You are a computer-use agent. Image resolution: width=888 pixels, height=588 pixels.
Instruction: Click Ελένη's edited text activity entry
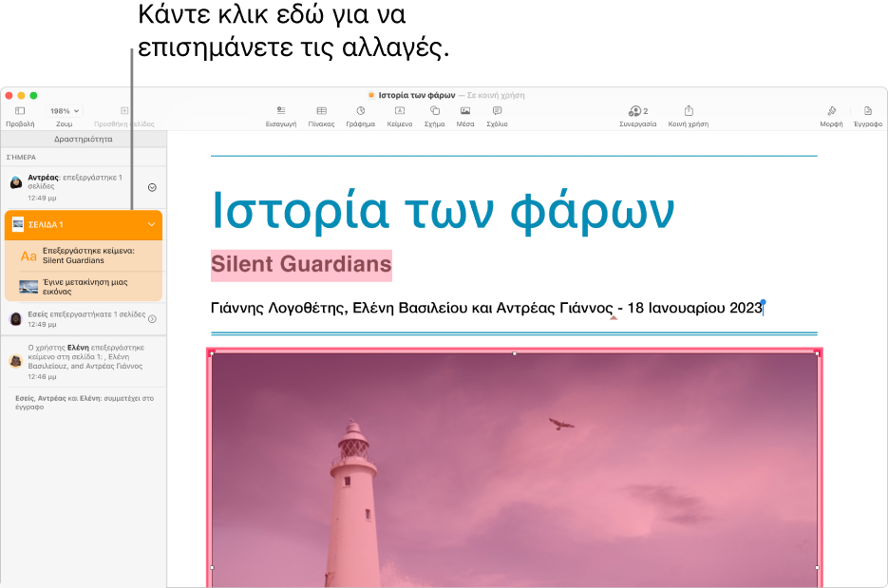point(84,361)
